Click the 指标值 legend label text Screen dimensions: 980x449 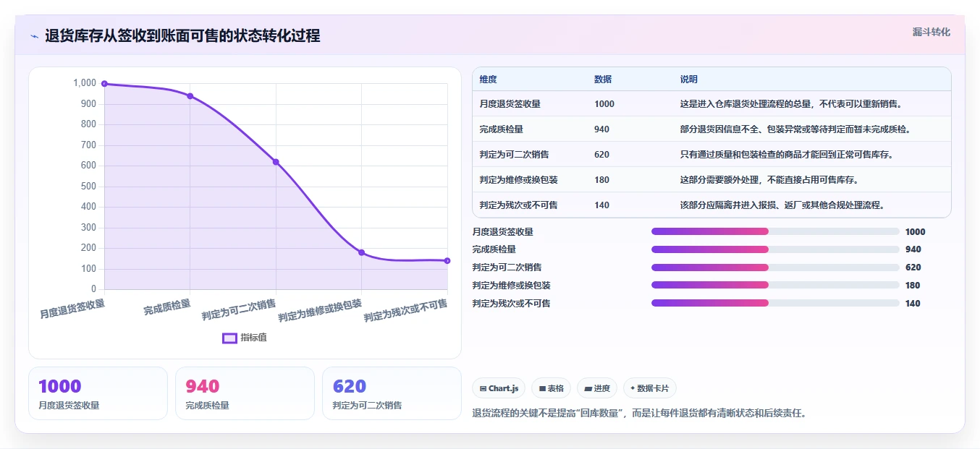point(253,338)
